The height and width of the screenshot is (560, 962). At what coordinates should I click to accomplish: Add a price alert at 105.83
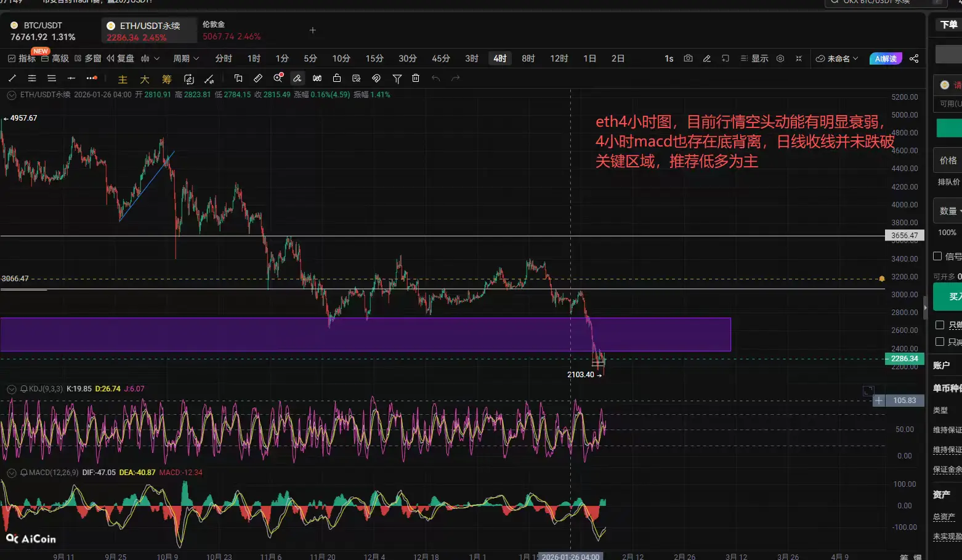(x=879, y=401)
